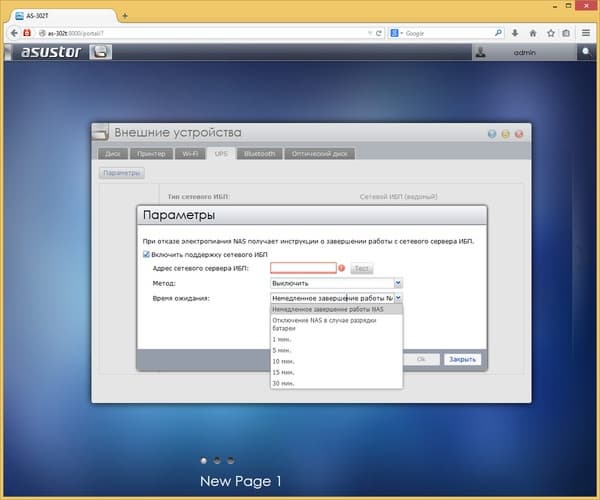Screen dimensions: 600x500
Task: Click the red error icon beside address field
Action: [342, 268]
